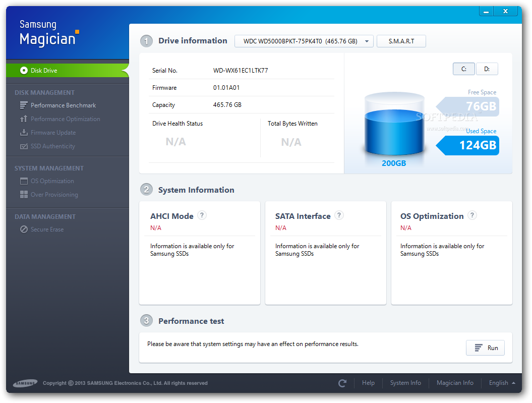
Task: Open the drive selection dropdown
Action: pyautogui.click(x=304, y=41)
